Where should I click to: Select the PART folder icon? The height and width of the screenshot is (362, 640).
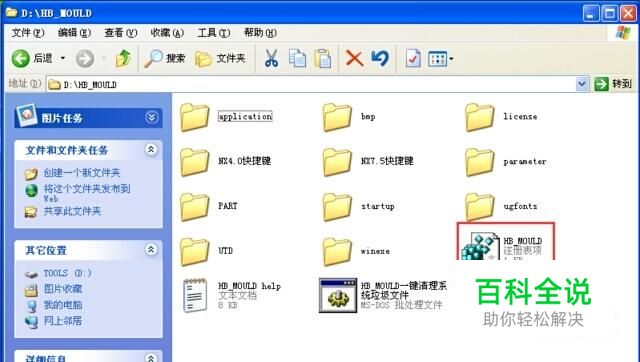coord(194,207)
